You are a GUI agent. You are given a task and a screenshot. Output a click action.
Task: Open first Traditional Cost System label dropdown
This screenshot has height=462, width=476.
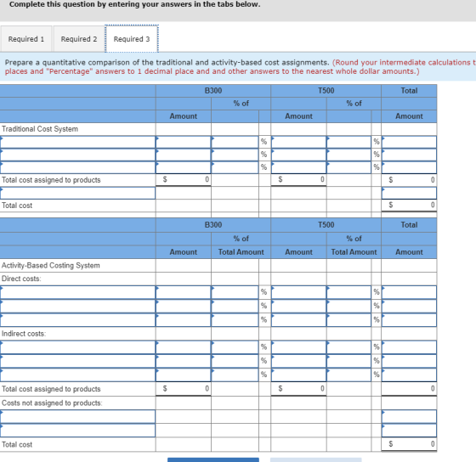tap(77, 142)
